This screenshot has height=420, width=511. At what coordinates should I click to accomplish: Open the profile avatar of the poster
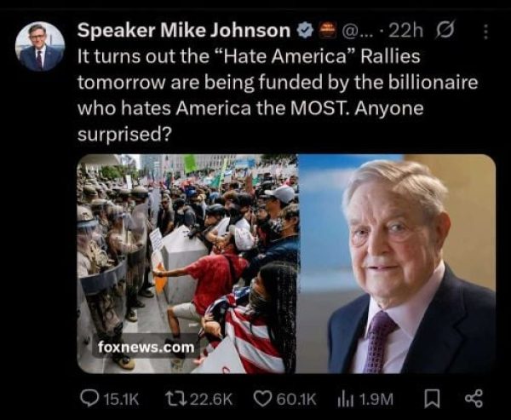[x=40, y=46]
